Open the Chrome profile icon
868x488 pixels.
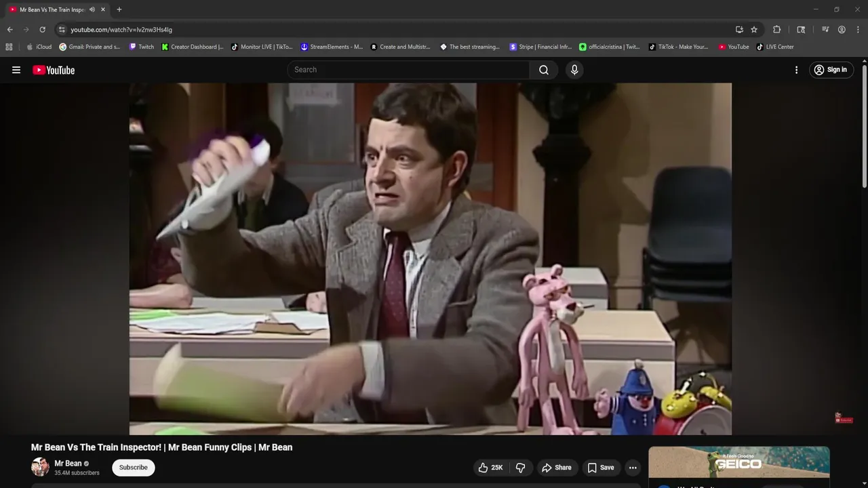(x=842, y=30)
